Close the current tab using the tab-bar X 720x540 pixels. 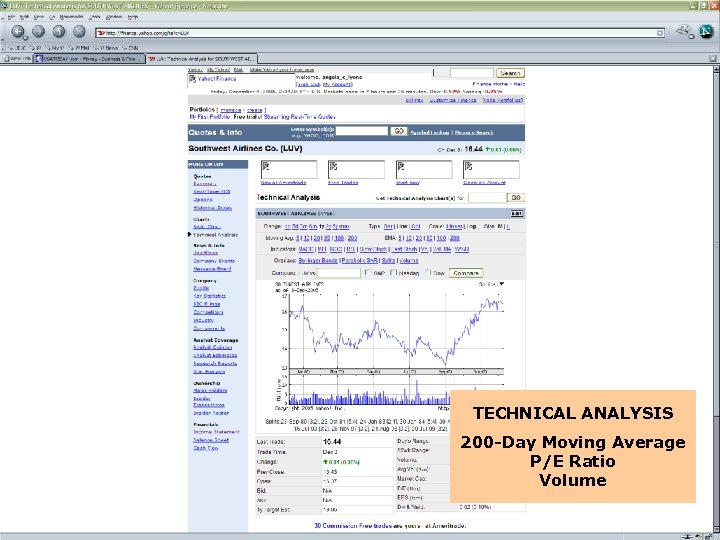pos(713,58)
